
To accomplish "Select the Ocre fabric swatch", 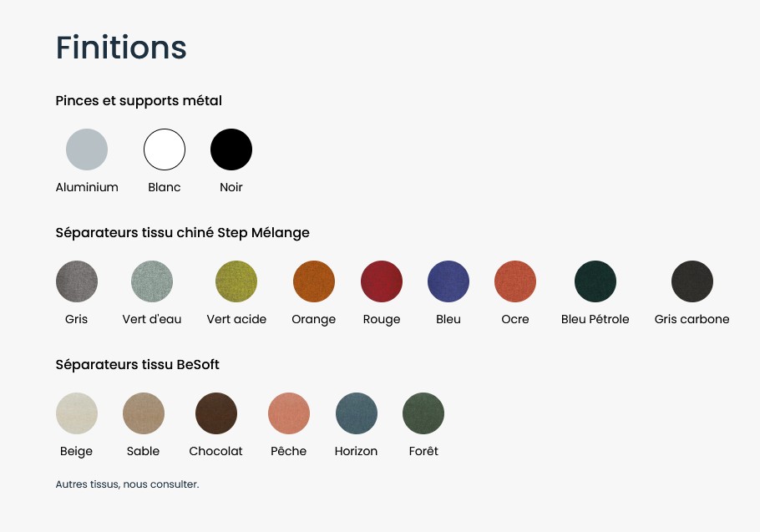I will [x=515, y=281].
